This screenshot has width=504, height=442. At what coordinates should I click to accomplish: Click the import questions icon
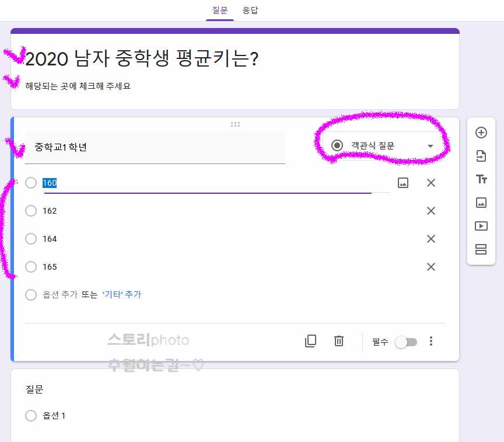point(481,156)
